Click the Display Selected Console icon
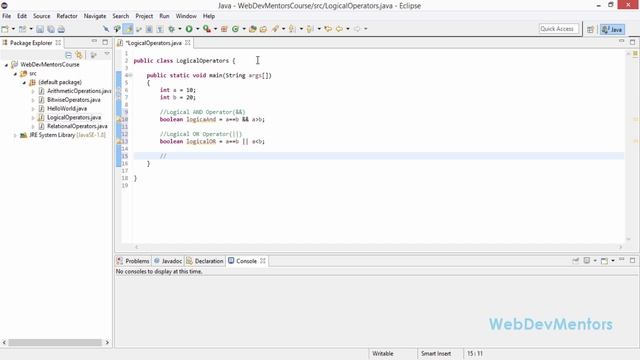This screenshot has height=360, width=640. (587, 260)
